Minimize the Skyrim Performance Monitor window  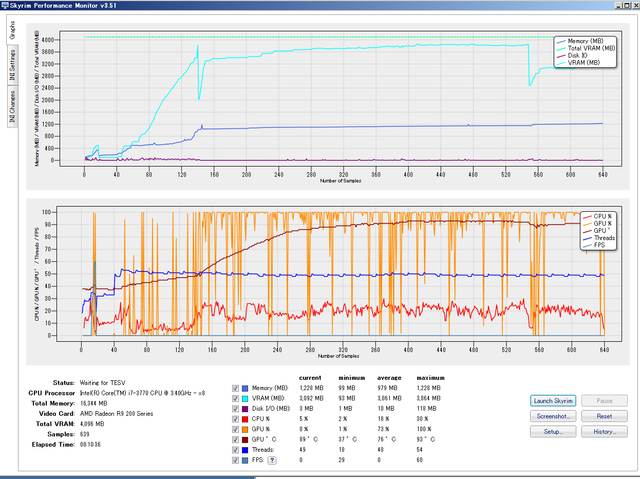tap(619, 6)
